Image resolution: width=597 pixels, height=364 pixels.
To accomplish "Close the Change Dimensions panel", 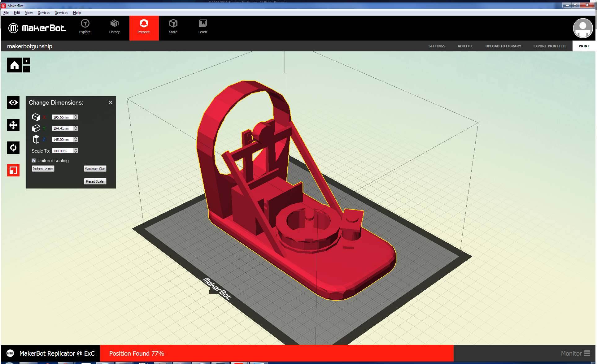I will (x=111, y=102).
